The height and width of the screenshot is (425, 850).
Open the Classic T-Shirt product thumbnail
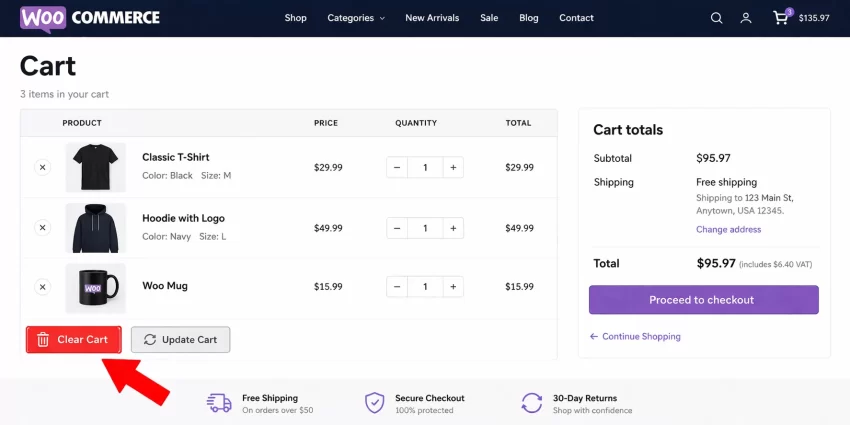pos(96,167)
